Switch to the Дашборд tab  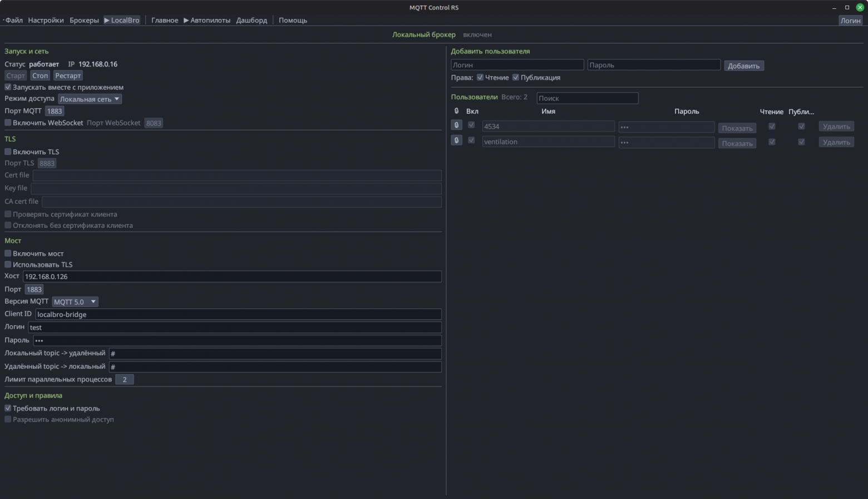click(x=251, y=20)
